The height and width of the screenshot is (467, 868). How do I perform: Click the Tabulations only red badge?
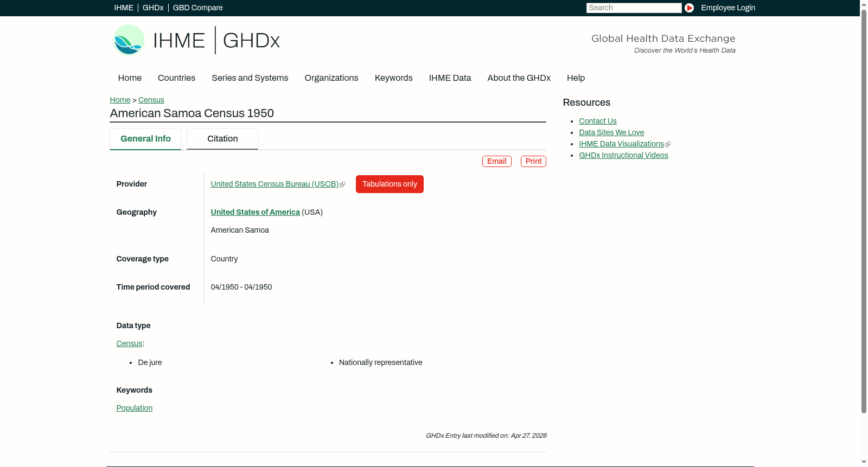(x=390, y=184)
